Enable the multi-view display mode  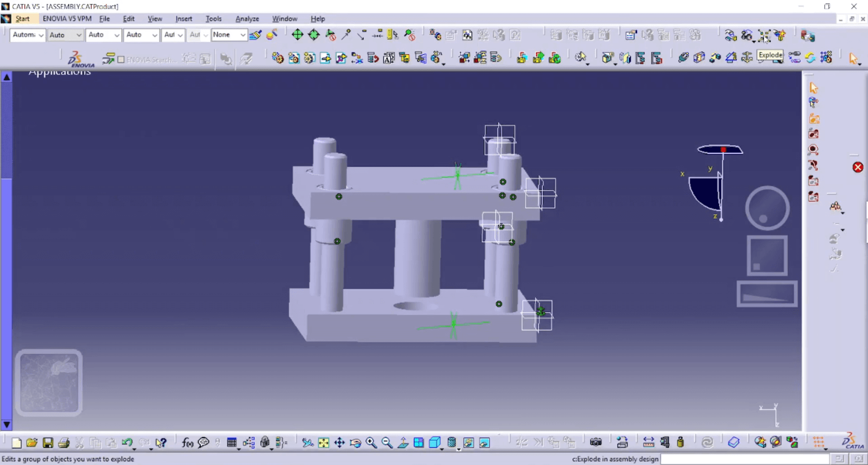pos(418,442)
